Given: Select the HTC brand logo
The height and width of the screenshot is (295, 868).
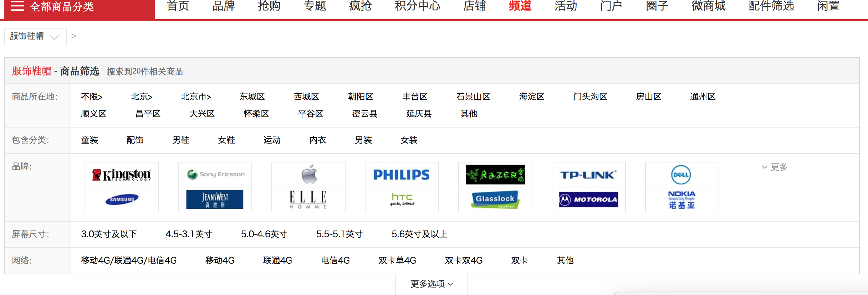Looking at the screenshot, I should point(402,200).
